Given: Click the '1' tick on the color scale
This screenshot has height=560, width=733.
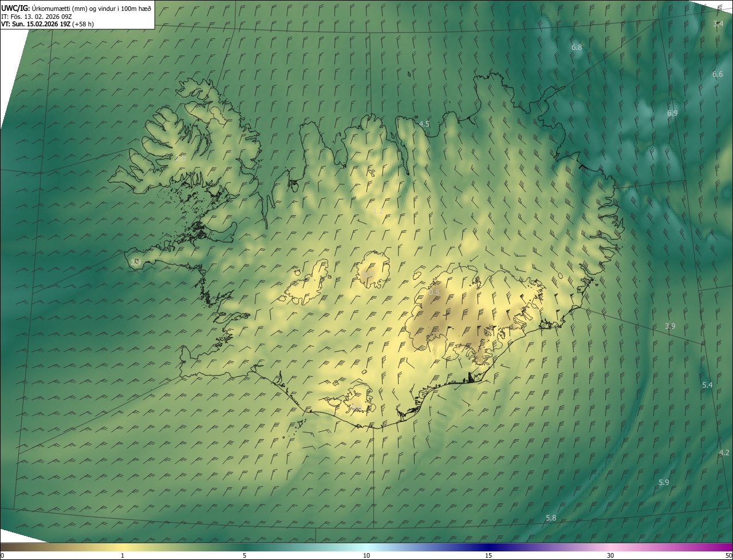Looking at the screenshot, I should pos(123,555).
